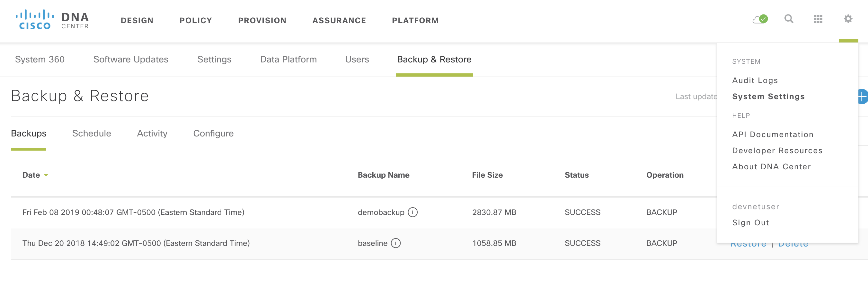View info icon next to demobackup
Viewport: 868px width, 298px height.
pos(413,212)
